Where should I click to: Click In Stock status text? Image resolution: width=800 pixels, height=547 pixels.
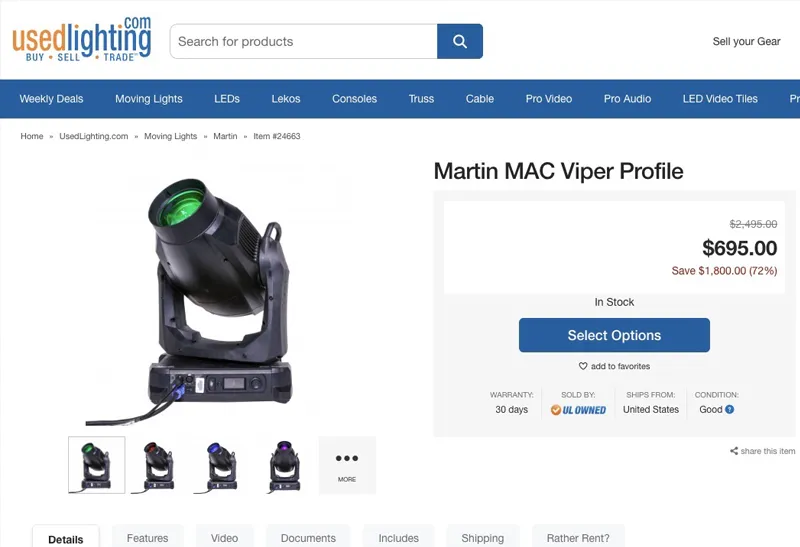[x=614, y=302]
